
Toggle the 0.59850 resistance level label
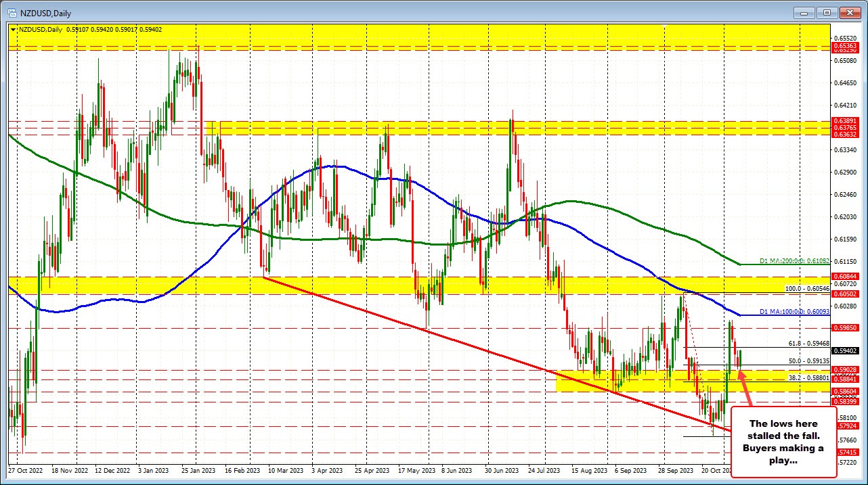pos(846,327)
